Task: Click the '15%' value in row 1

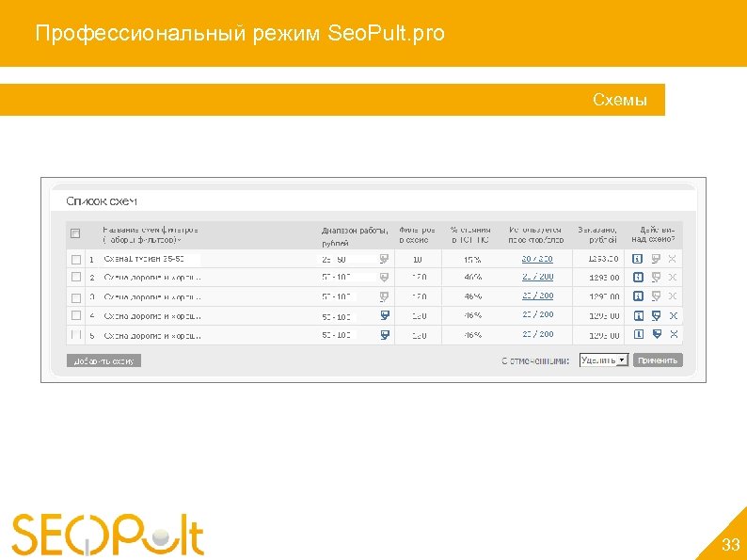Action: click(472, 260)
